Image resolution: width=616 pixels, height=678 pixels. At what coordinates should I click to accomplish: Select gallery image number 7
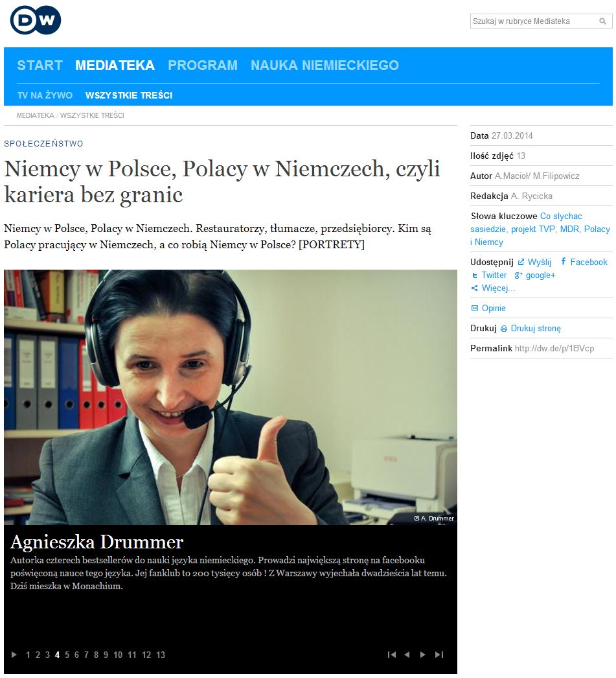(86, 655)
